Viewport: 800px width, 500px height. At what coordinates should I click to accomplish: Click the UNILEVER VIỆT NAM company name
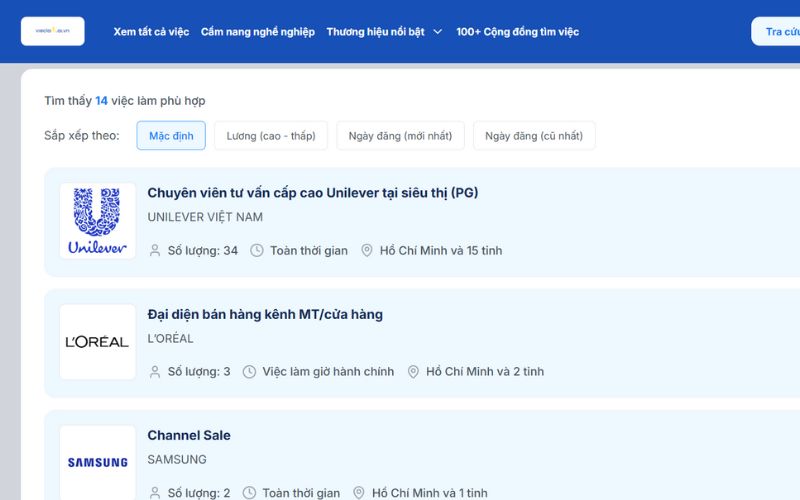[x=205, y=217]
